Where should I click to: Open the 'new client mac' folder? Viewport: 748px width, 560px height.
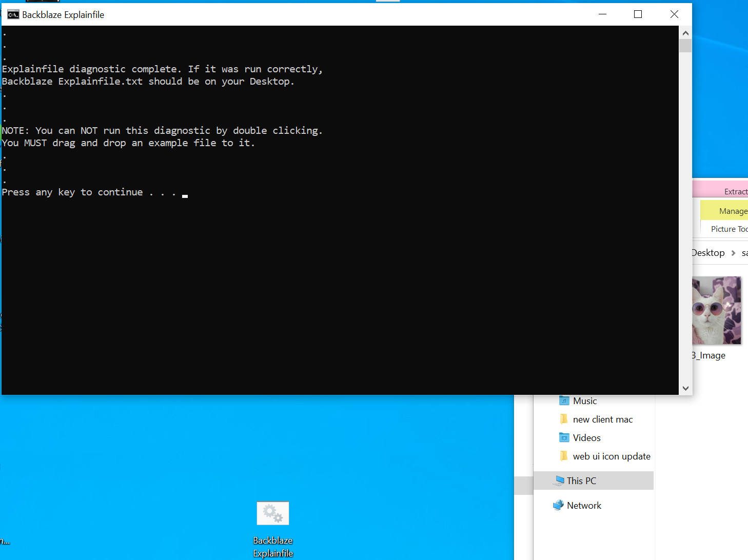pyautogui.click(x=603, y=419)
